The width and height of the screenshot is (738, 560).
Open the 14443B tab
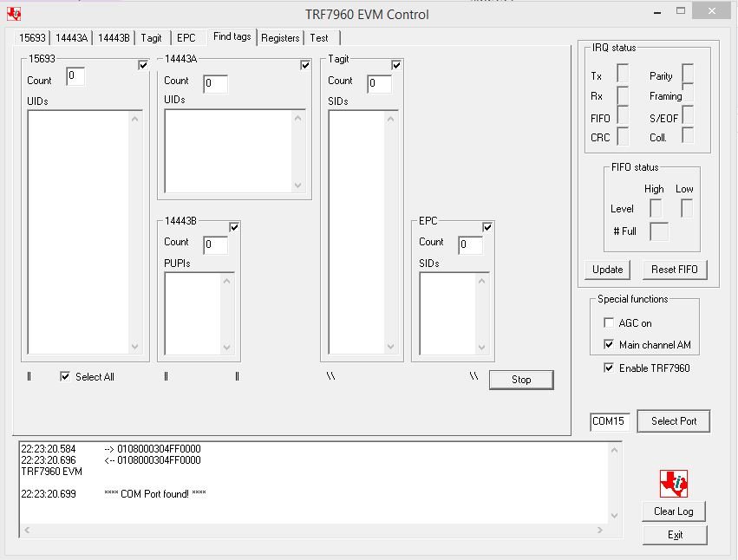(x=114, y=37)
